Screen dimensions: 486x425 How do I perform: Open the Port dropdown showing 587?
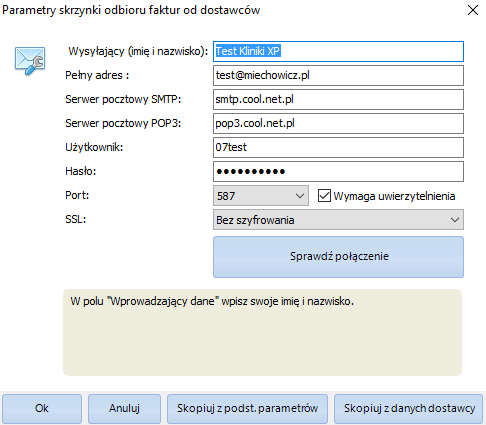pos(261,196)
